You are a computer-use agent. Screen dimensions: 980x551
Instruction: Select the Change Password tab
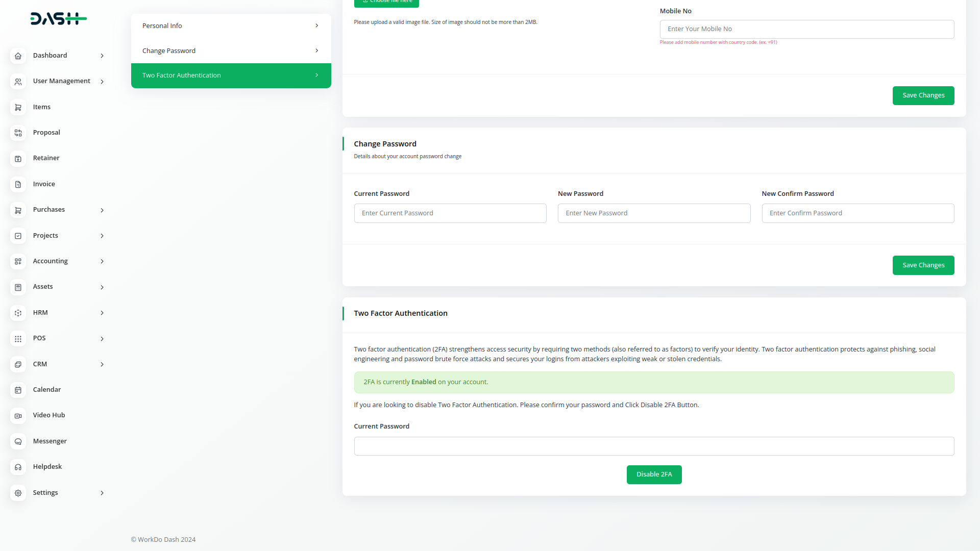pyautogui.click(x=231, y=51)
